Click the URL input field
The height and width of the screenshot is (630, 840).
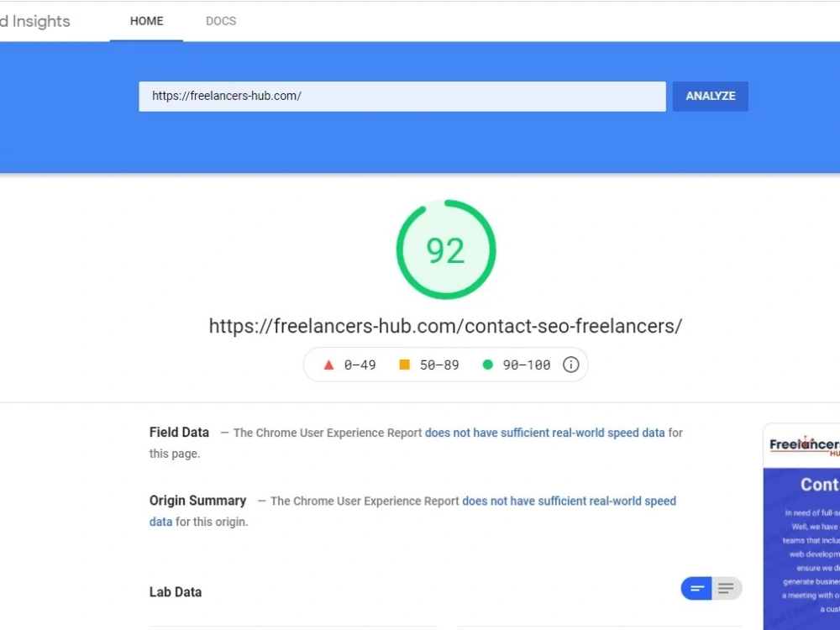pyautogui.click(x=402, y=97)
